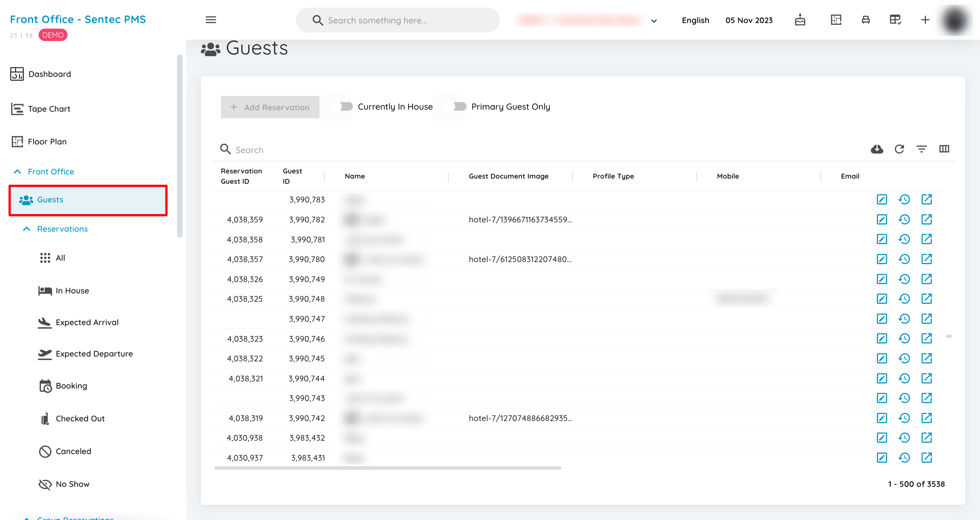The width and height of the screenshot is (980, 520).
Task: Click the printer icon in header
Action: pyautogui.click(x=866, y=20)
